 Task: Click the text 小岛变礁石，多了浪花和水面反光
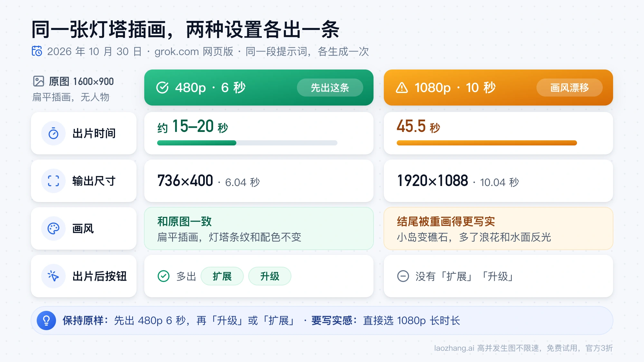(x=474, y=237)
